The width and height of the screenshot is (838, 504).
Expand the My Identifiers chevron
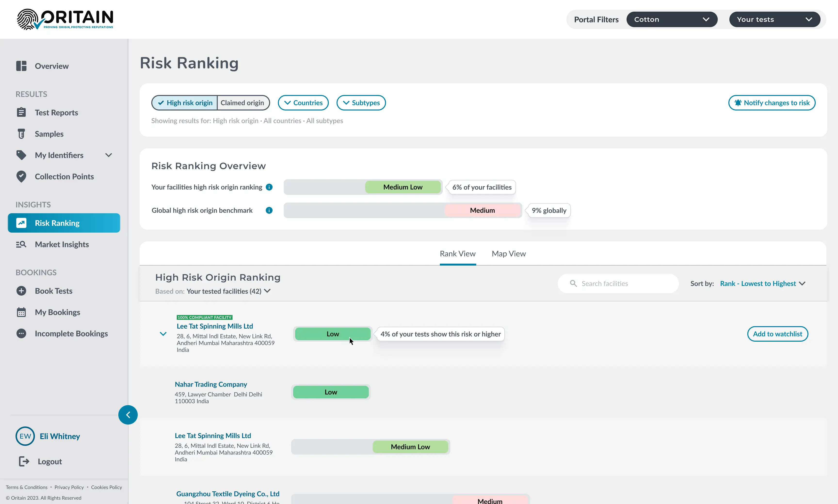click(x=108, y=155)
